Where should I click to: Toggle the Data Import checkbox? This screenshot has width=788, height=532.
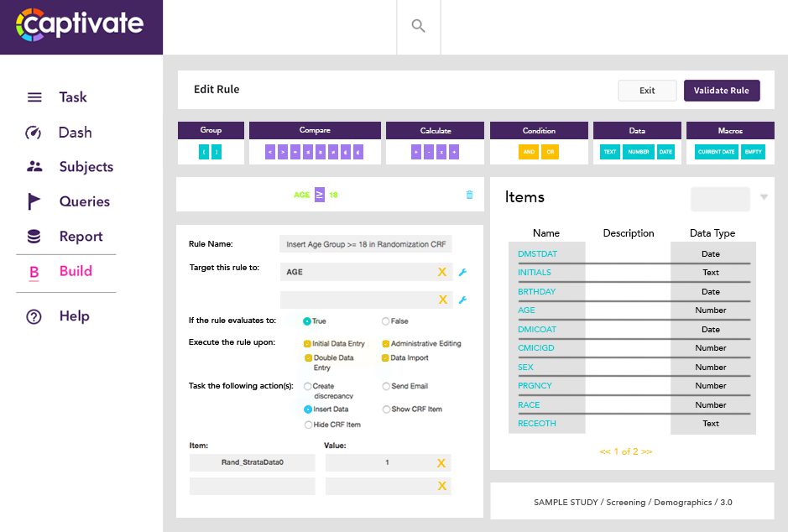pos(385,357)
